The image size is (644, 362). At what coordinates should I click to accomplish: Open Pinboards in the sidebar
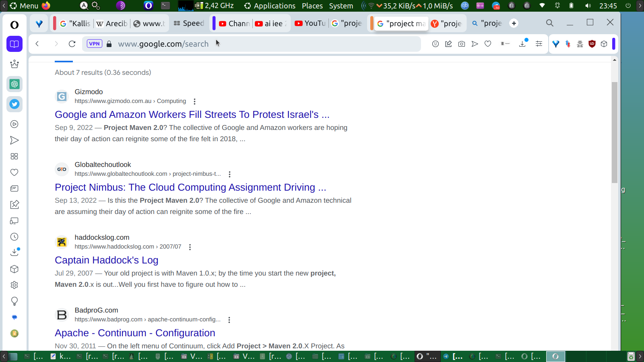[x=14, y=205]
